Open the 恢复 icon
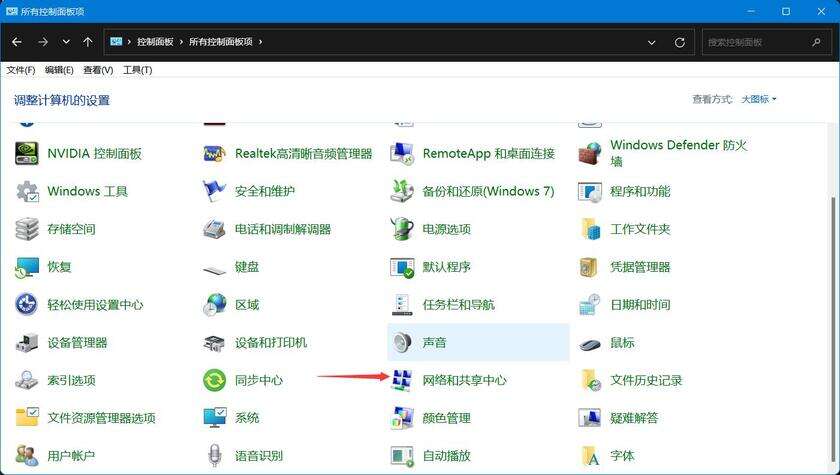Viewport: 840px width, 475px height. pos(26,267)
